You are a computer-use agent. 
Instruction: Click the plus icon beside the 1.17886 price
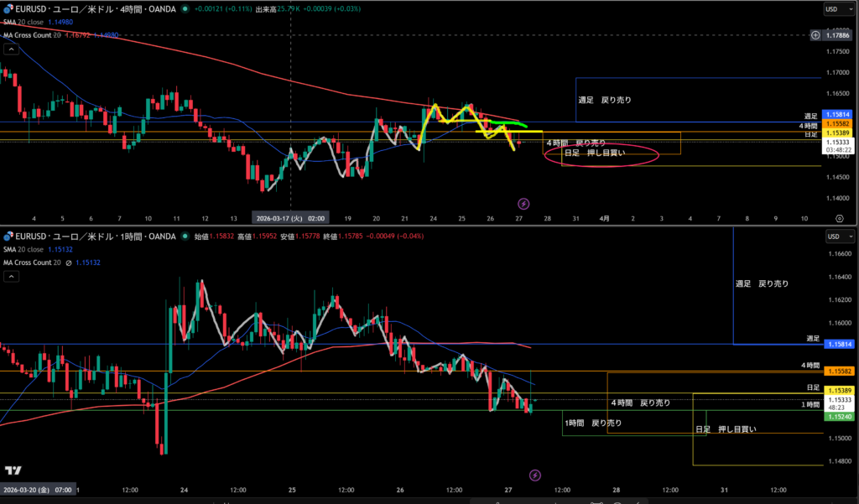(815, 35)
